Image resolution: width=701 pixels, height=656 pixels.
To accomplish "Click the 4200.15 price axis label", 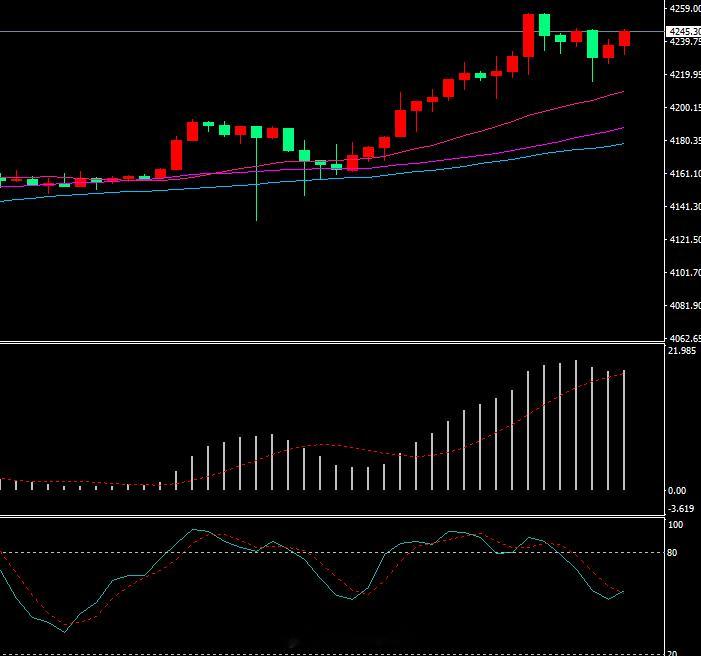I will click(x=685, y=107).
